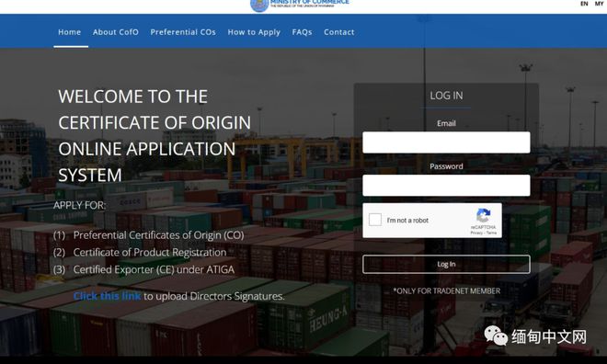Screen dimensions: 607x364
Task: Go to Preferential COs page
Action: pos(183,32)
